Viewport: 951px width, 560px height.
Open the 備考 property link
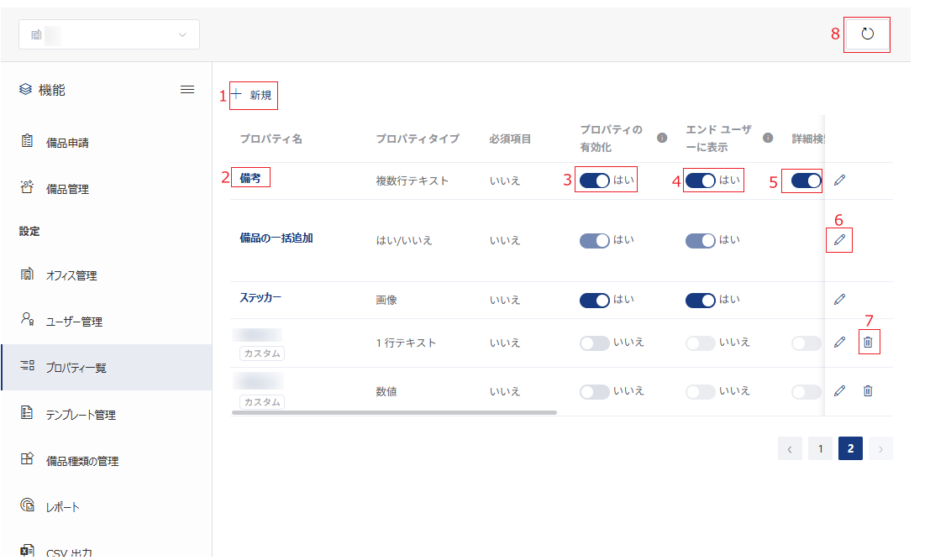coord(250,178)
